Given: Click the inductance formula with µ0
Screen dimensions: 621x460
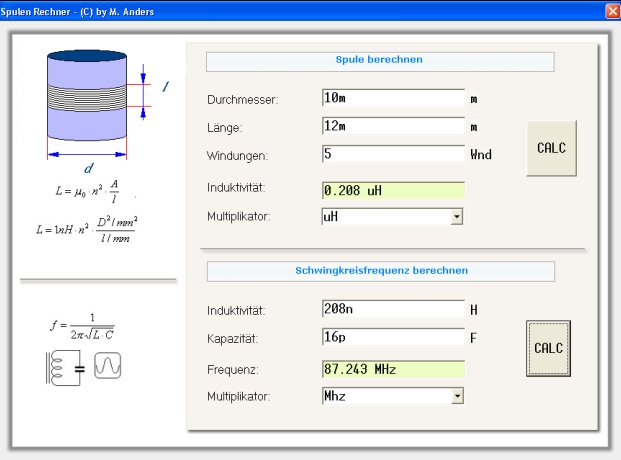Looking at the screenshot, I should click(87, 191).
